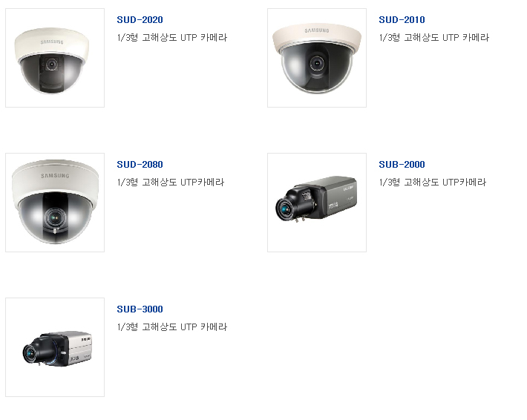View the SUB-3000 box camera image
Viewport: 527px width, 420px height.
pyautogui.click(x=55, y=347)
